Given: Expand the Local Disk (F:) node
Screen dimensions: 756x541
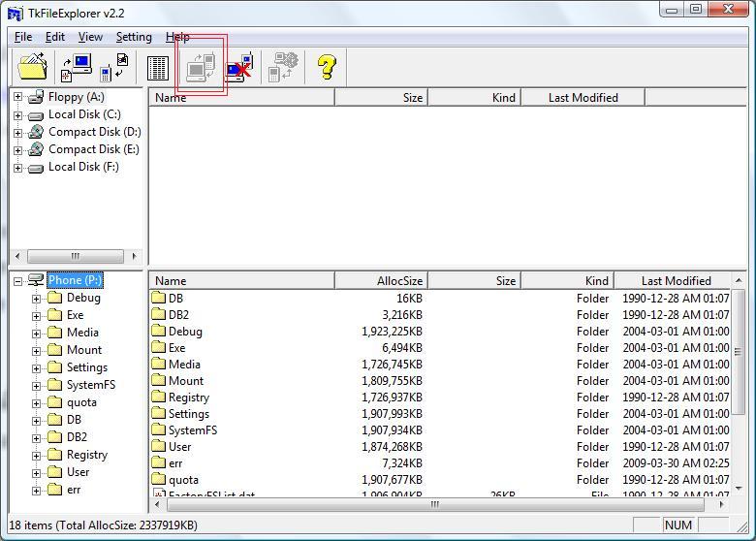Looking at the screenshot, I should point(17,168).
